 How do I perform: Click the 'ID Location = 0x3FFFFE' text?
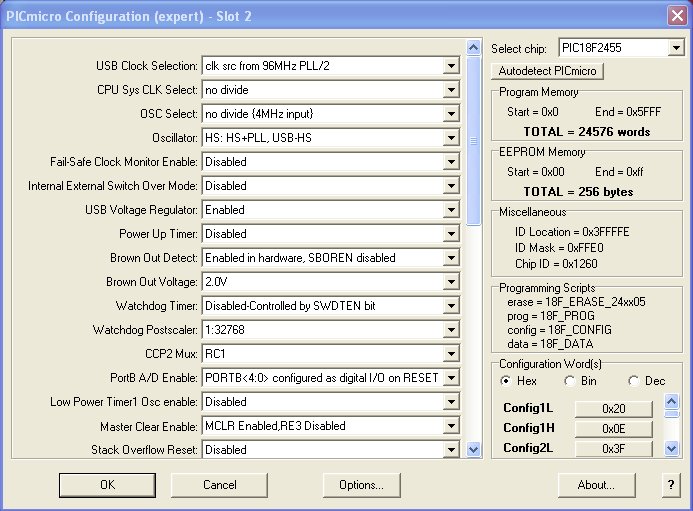click(572, 232)
